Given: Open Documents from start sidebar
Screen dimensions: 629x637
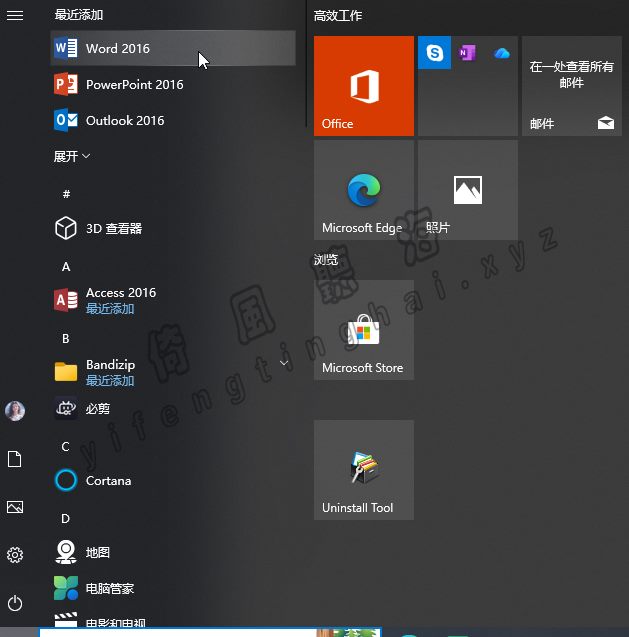Looking at the screenshot, I should click(x=15, y=459).
